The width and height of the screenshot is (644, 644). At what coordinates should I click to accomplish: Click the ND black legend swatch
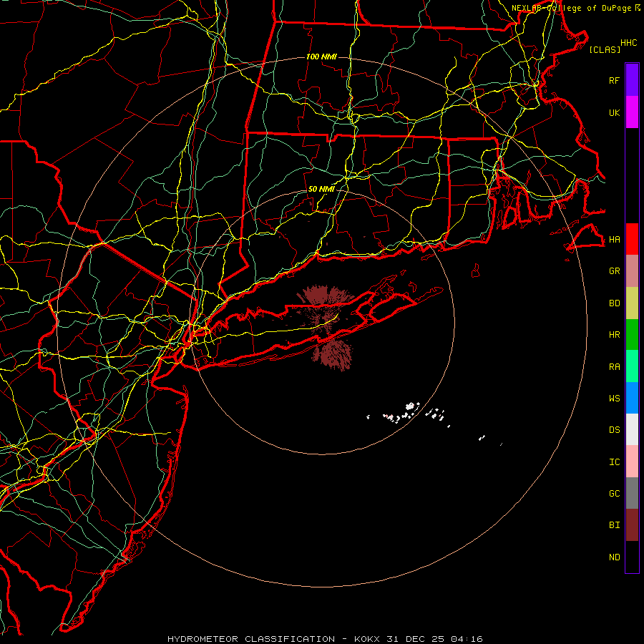pos(632,557)
